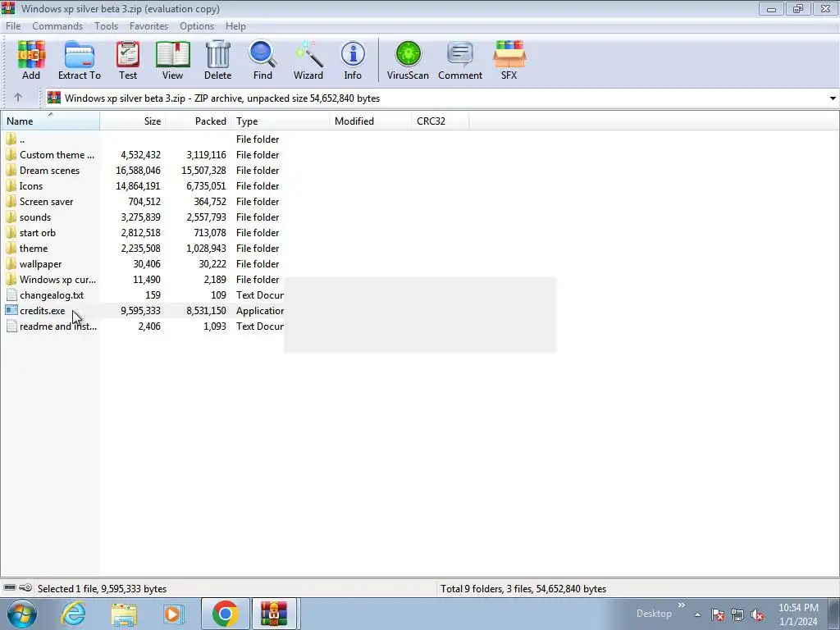Add an archive Comment
840x630 pixels.
pyautogui.click(x=460, y=60)
